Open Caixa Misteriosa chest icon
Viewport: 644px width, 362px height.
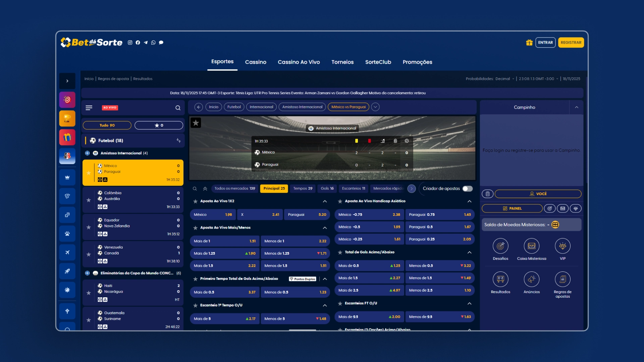(x=532, y=246)
